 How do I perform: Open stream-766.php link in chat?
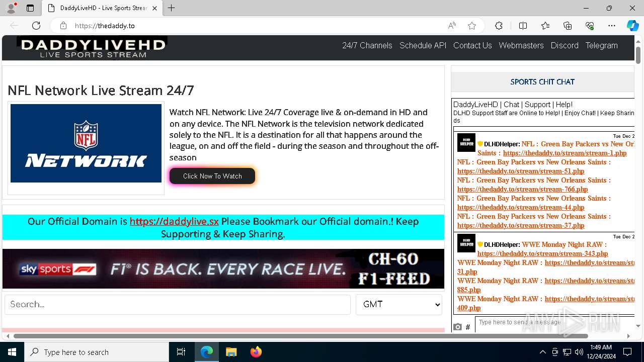tap(522, 189)
